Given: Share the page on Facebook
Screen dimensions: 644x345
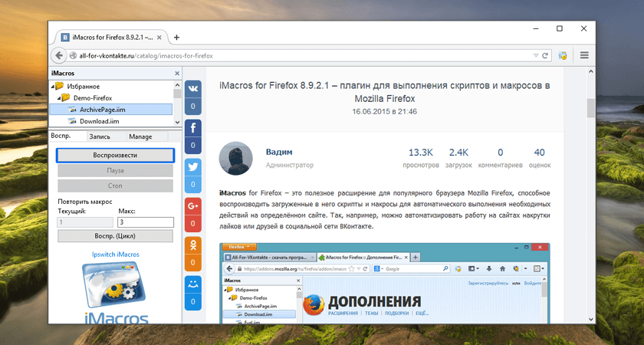Looking at the screenshot, I should [193, 128].
